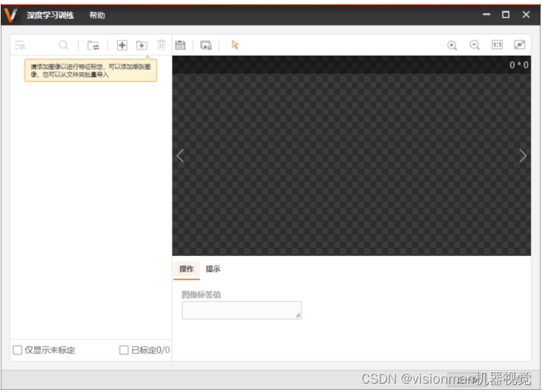Viewport: 542px width, 392px height.
Task: Go to next image with right chevron
Action: [522, 156]
